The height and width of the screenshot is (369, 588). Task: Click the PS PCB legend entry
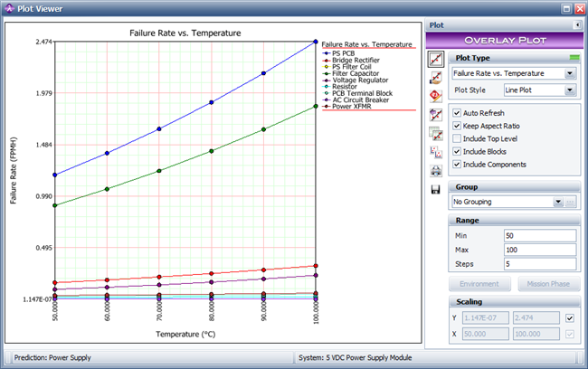point(343,52)
